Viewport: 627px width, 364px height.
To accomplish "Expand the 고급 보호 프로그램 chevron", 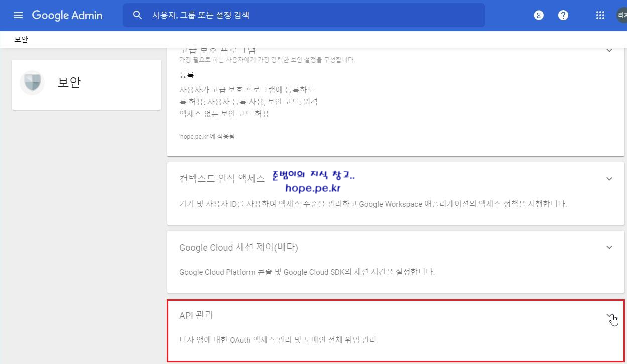I will click(609, 50).
